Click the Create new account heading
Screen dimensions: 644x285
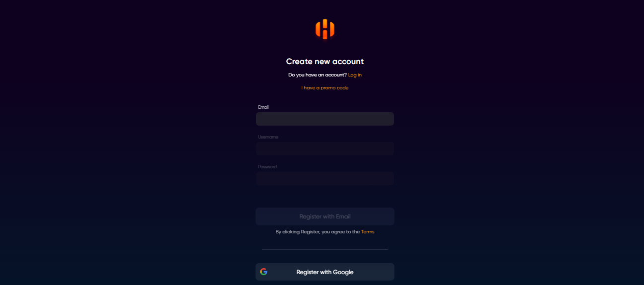(x=325, y=62)
